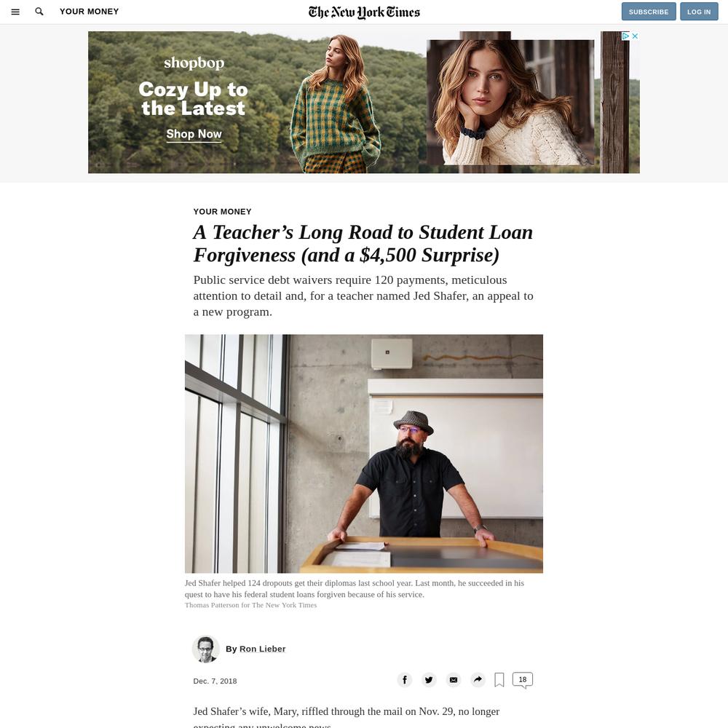Viewport: 728px width, 728px height.
Task: Share article on Twitter
Action: (429, 680)
